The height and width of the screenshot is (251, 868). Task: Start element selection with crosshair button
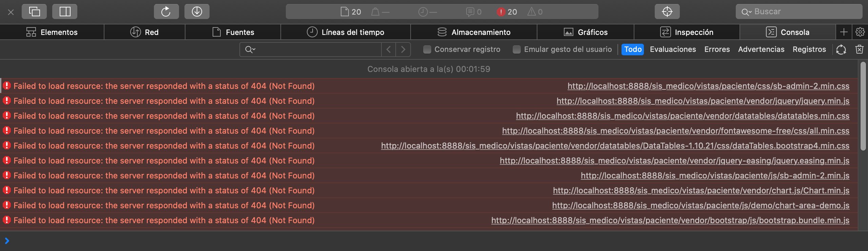pos(667,12)
